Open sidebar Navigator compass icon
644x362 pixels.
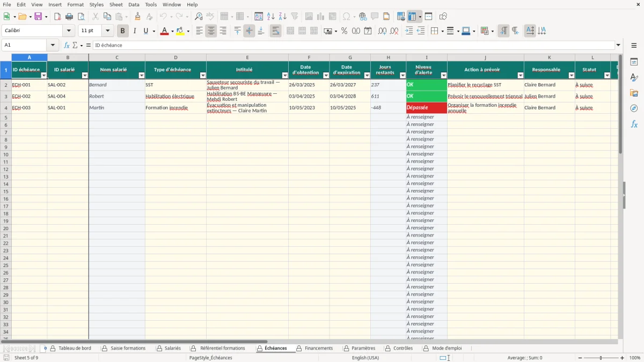(634, 108)
